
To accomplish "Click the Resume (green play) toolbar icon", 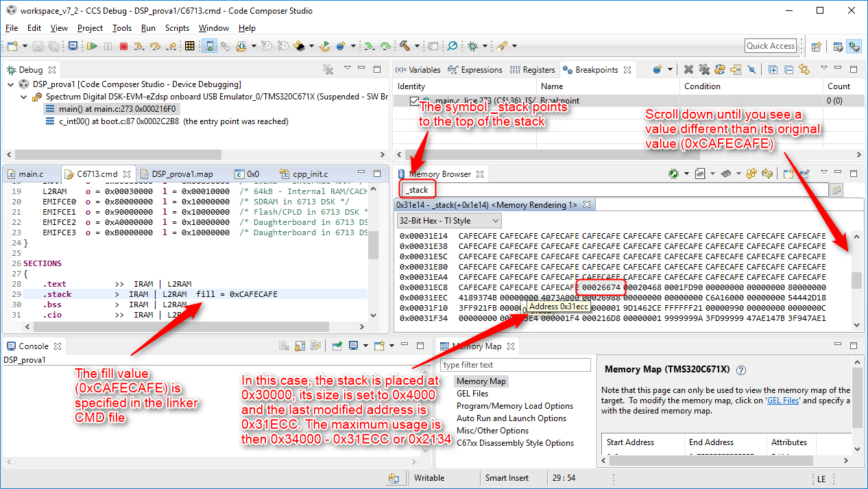I will pos(91,46).
